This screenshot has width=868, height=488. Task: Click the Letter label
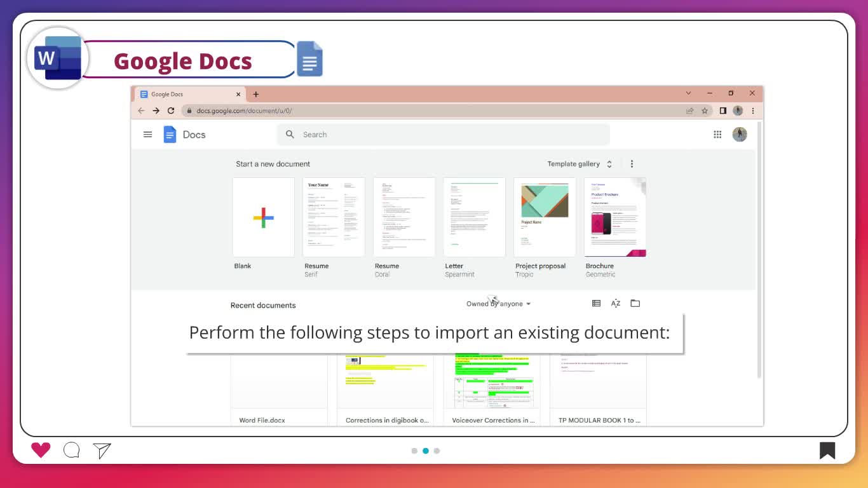pyautogui.click(x=454, y=266)
